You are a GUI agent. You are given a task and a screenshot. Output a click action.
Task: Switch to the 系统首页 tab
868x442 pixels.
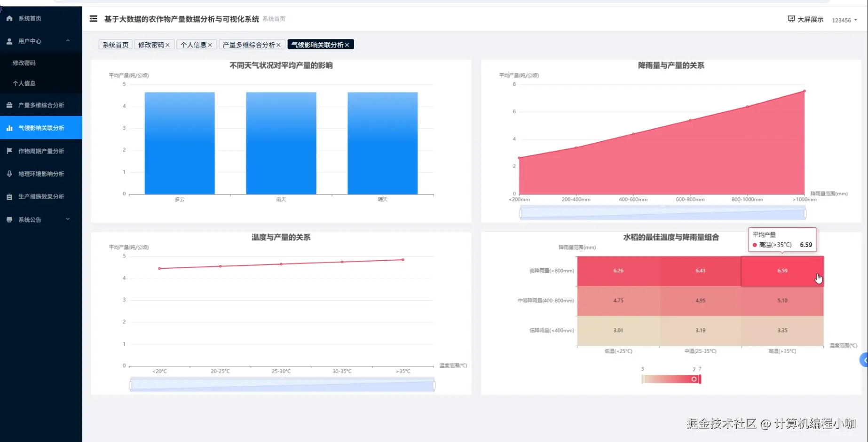click(116, 45)
